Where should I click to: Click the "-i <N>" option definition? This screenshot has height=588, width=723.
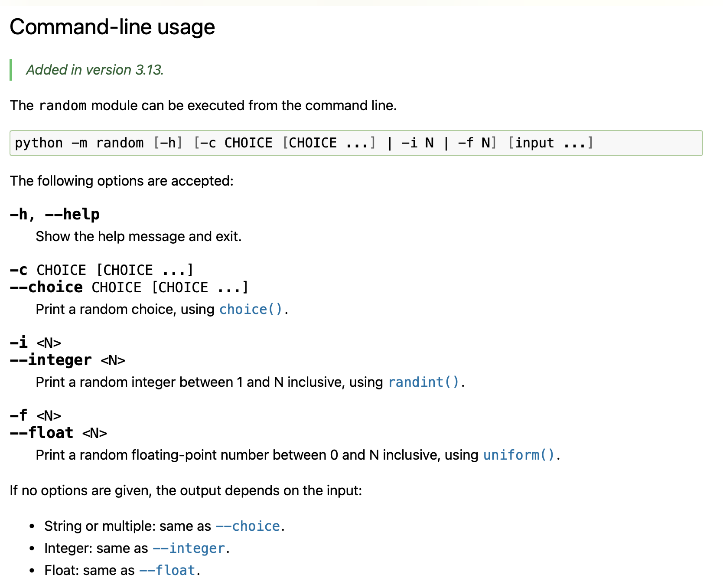(x=36, y=343)
